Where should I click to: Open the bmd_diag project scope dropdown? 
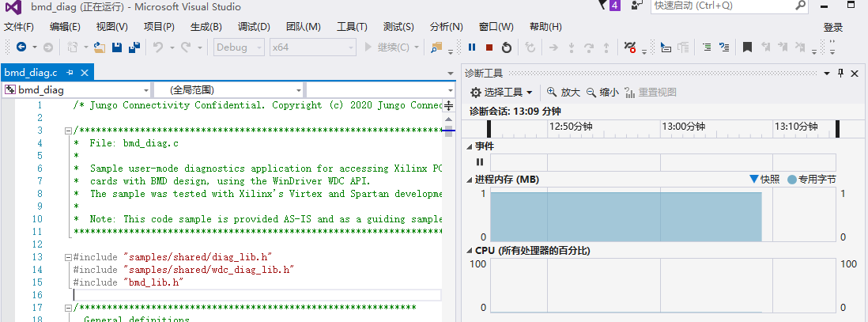[77, 89]
